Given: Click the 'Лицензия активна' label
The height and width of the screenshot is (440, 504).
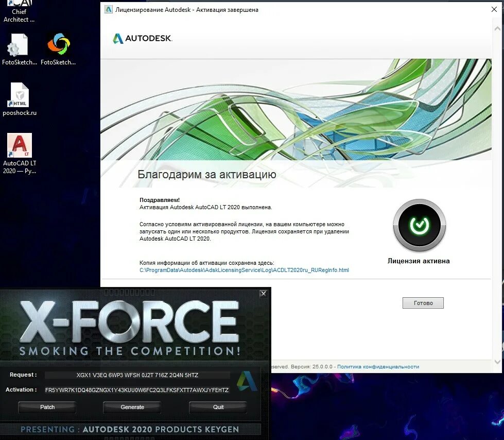Looking at the screenshot, I should [419, 261].
